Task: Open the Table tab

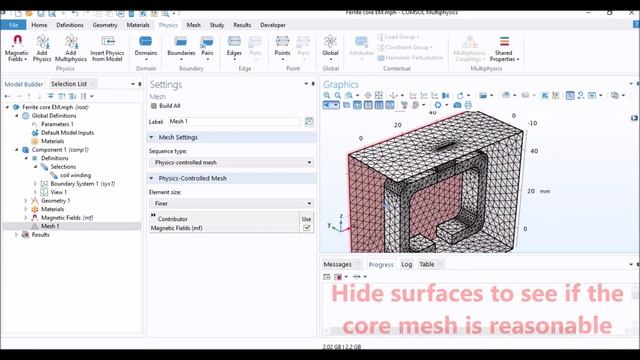Action: coord(427,264)
